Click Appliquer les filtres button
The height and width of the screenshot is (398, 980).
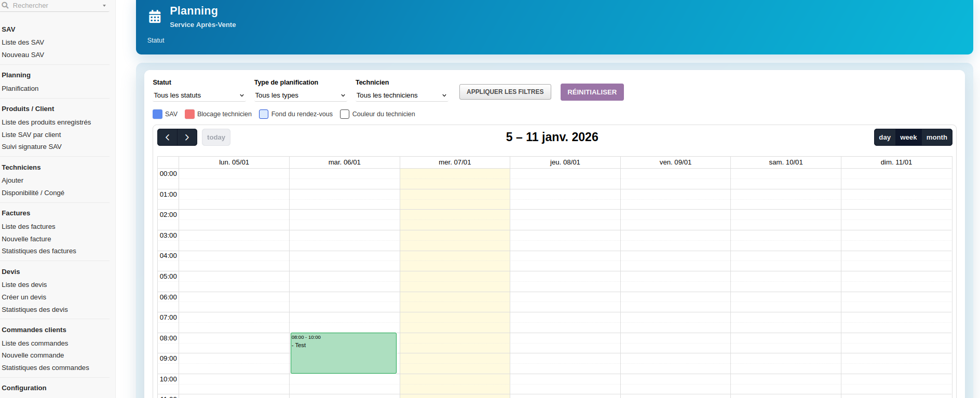click(505, 92)
